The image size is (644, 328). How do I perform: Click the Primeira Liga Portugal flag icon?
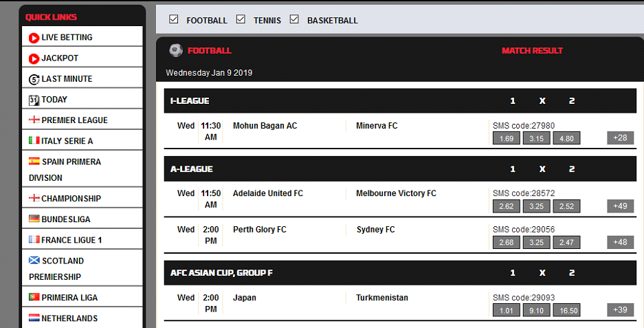pyautogui.click(x=34, y=297)
